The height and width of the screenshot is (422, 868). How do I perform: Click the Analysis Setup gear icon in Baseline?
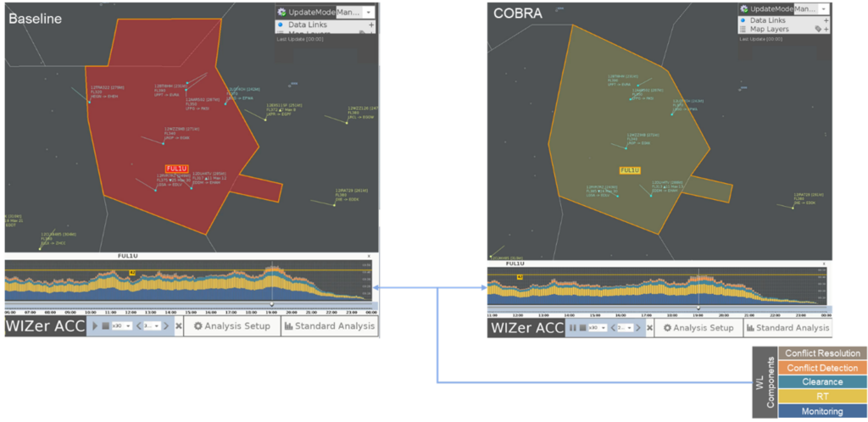[198, 325]
